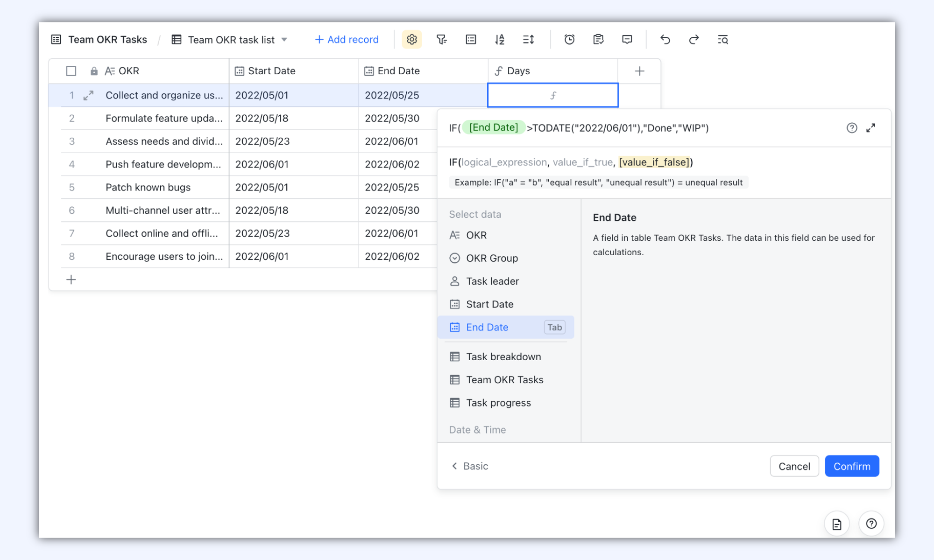Click the IF example text line
This screenshot has height=560, width=934.
pos(598,182)
